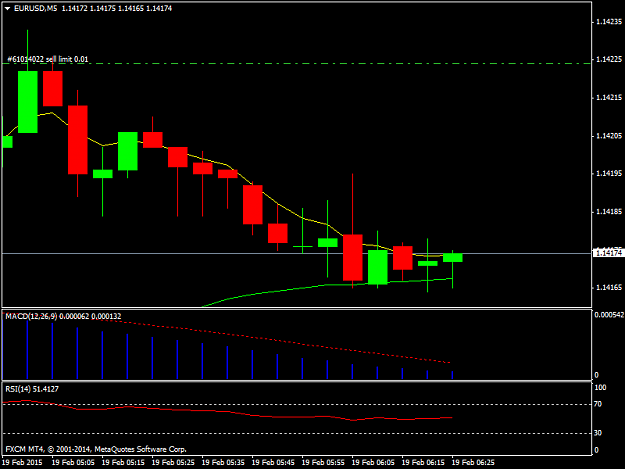The image size is (625, 469).
Task: Select the 1.14195 price axis label
Action: click(609, 173)
